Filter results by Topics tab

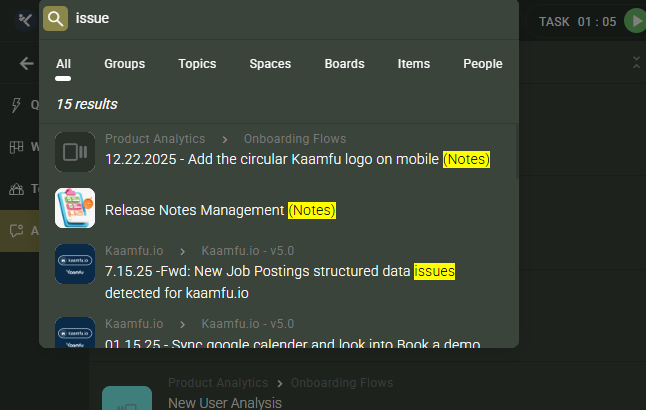(x=197, y=64)
